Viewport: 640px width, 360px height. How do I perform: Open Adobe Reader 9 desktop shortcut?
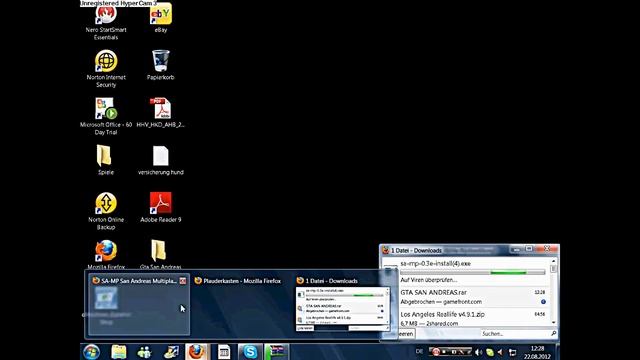click(161, 207)
